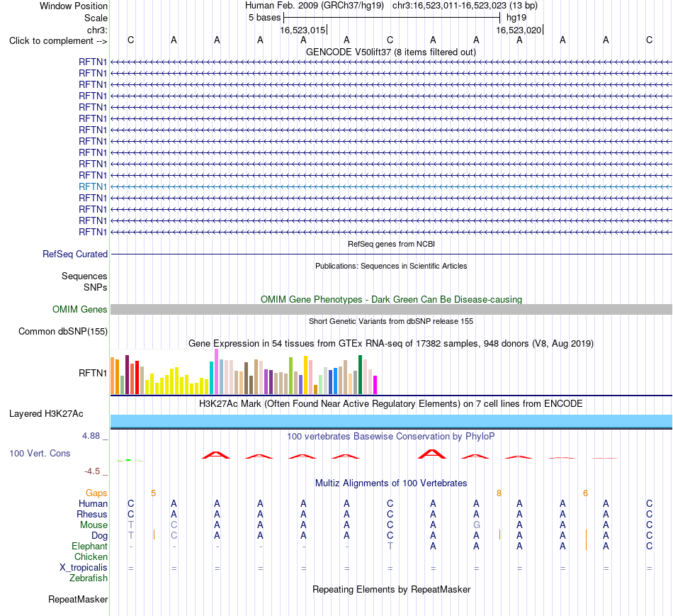
Task: Click the 16,523,015 coordinate tick
Action: coord(303,30)
